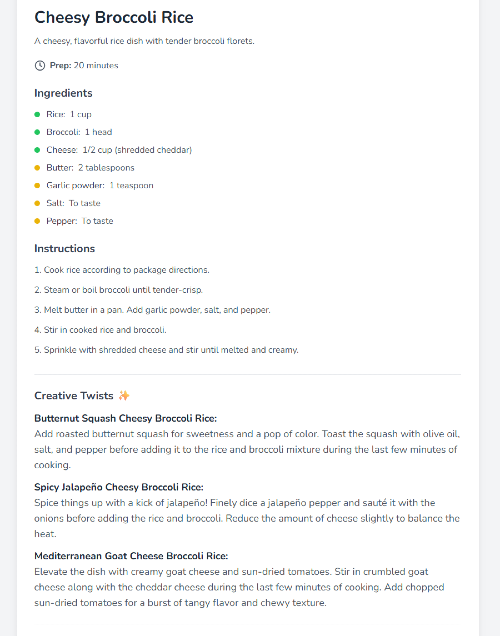Click the yellow bullet beside Garlic powder
This screenshot has width=500, height=636.
pyautogui.click(x=37, y=186)
